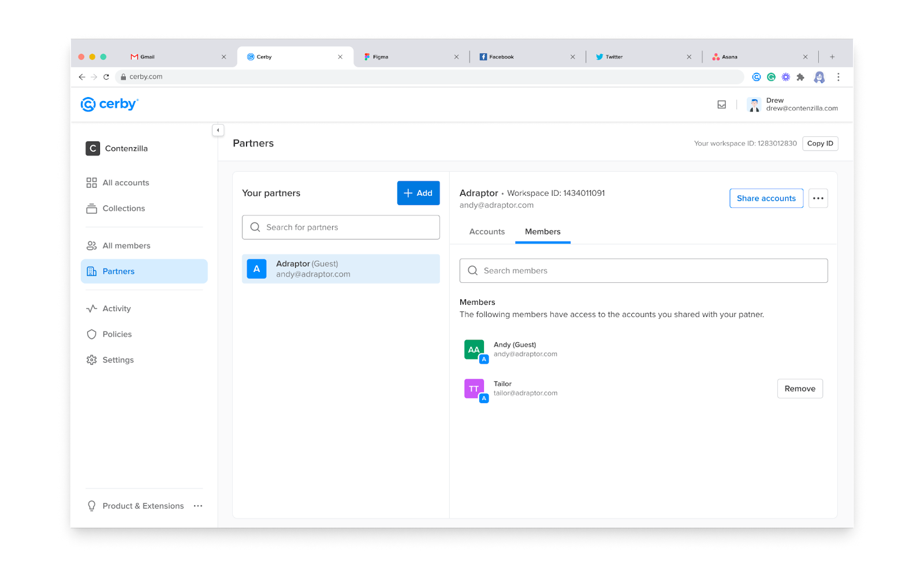Click the Share accounts button
This screenshot has width=924, height=567.
pyautogui.click(x=766, y=198)
